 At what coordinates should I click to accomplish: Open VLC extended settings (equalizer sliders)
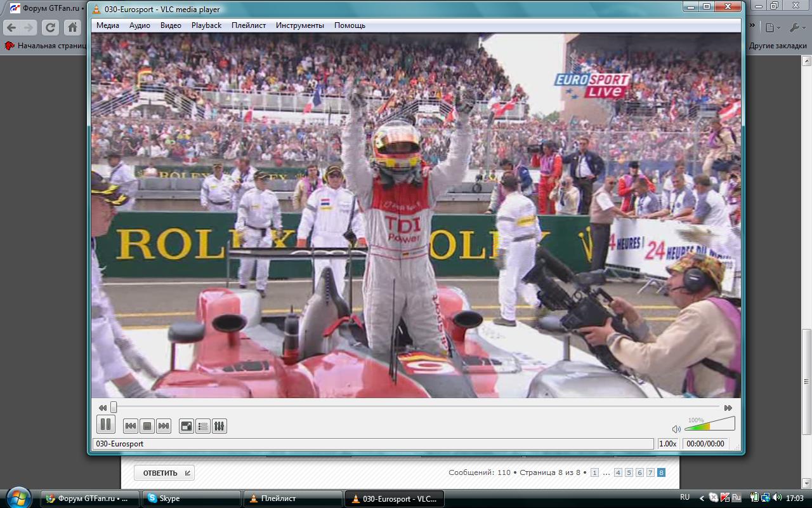point(219,426)
